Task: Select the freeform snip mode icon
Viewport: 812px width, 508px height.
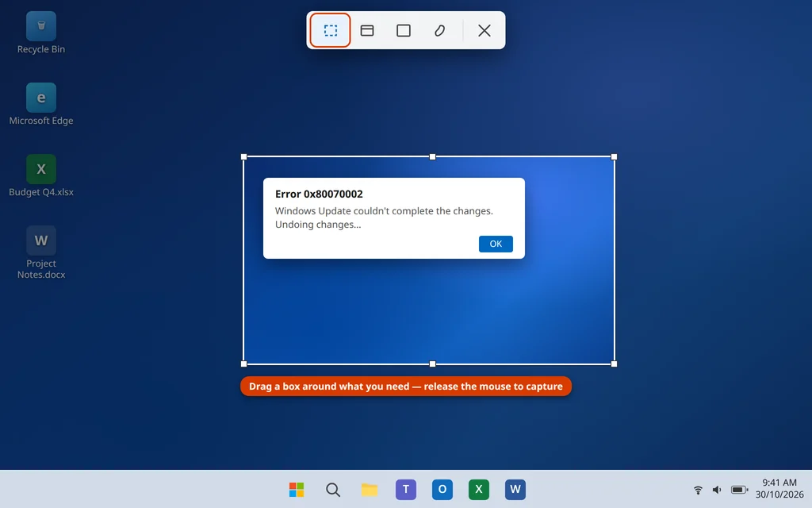Action: (x=439, y=31)
